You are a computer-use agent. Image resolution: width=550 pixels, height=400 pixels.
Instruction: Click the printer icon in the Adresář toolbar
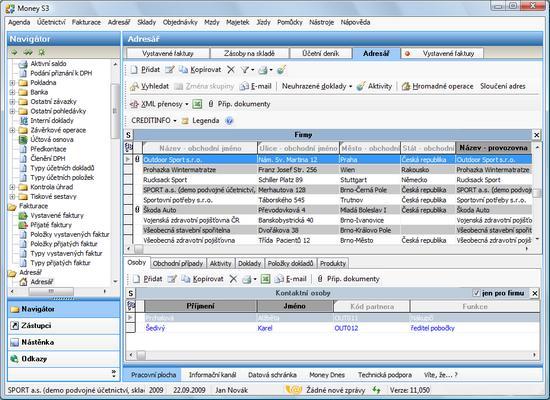point(263,70)
